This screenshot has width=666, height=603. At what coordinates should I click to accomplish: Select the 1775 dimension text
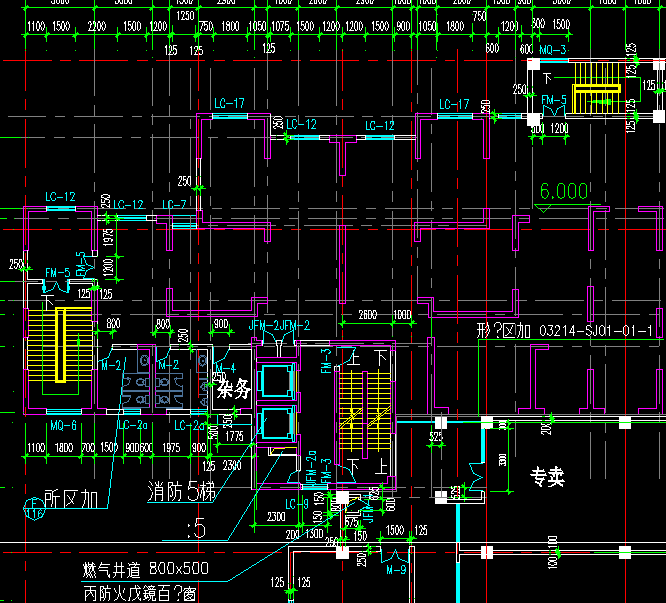point(236,436)
